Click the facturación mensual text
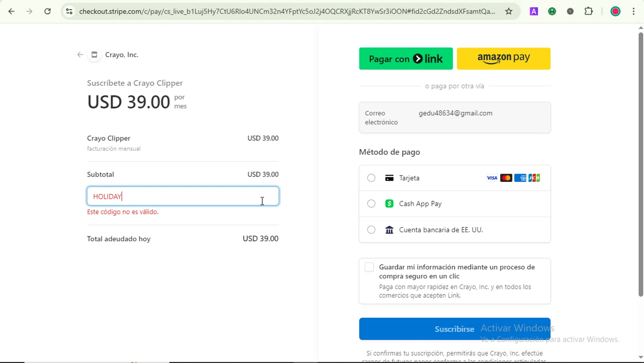Image resolution: width=644 pixels, height=363 pixels. click(114, 149)
